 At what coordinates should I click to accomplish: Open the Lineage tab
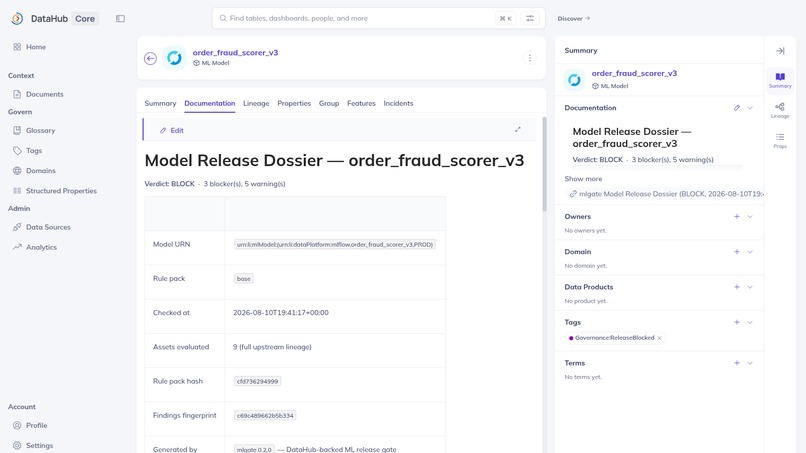pyautogui.click(x=256, y=103)
